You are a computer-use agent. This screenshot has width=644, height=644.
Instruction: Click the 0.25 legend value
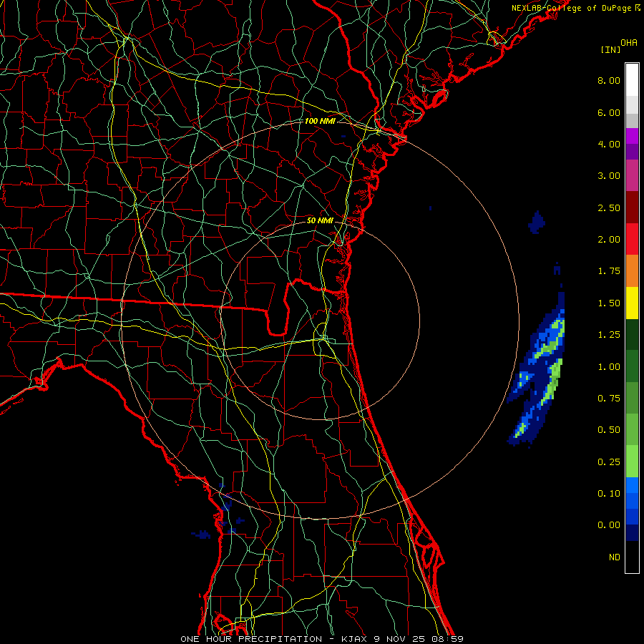click(x=609, y=462)
